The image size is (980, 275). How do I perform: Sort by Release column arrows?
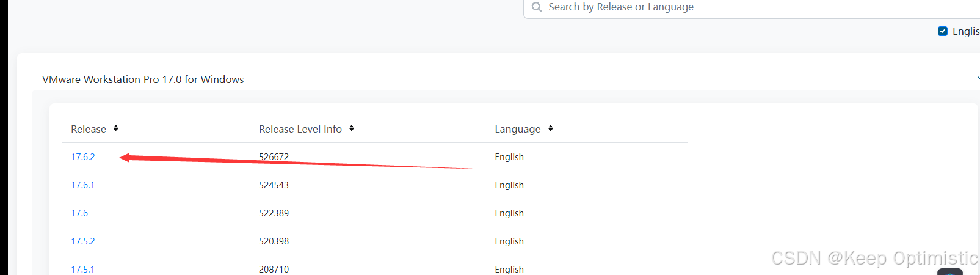pyautogui.click(x=116, y=128)
